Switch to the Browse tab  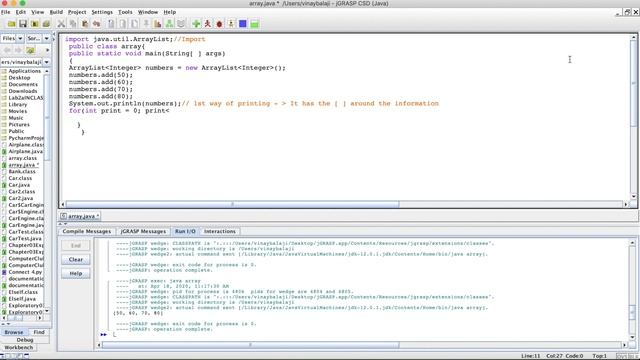coord(14,332)
